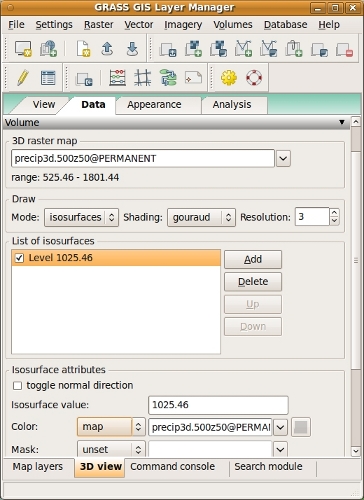Click the Load workspace up-arrow icon
Screen dimensions: 364x500
pyautogui.click(x=107, y=49)
